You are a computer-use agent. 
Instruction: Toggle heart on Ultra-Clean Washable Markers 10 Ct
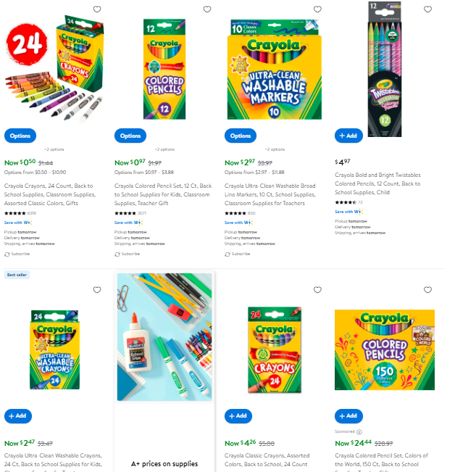317,9
